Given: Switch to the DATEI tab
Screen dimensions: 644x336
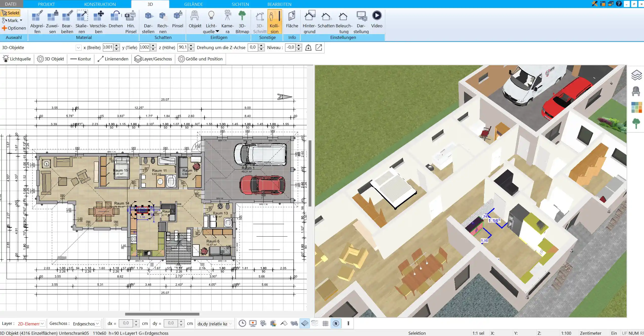Looking at the screenshot, I should pyautogui.click(x=11, y=4).
